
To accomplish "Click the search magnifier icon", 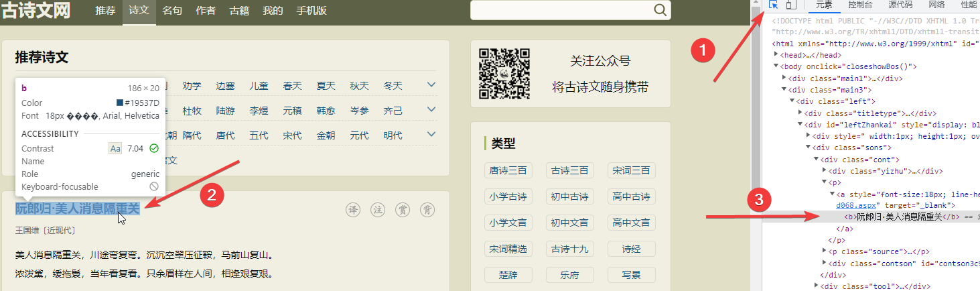I will [660, 10].
